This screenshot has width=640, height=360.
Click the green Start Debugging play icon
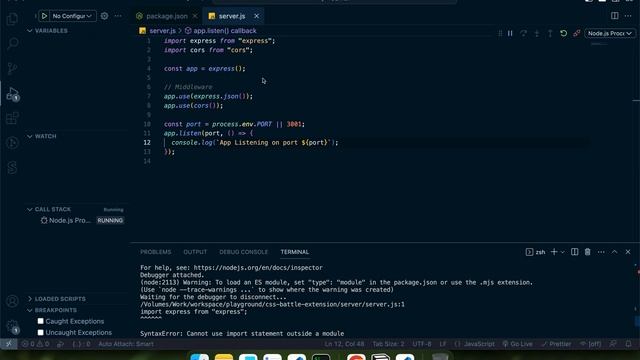[x=44, y=16]
